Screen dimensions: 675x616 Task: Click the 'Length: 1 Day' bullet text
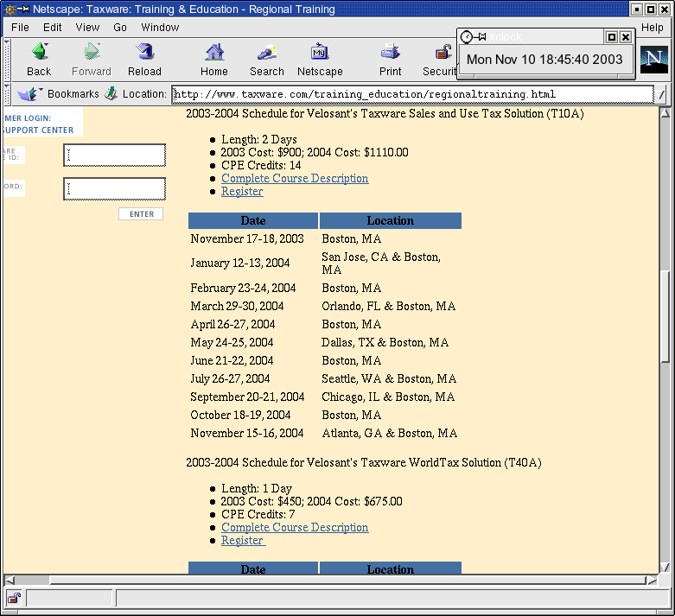pos(257,488)
